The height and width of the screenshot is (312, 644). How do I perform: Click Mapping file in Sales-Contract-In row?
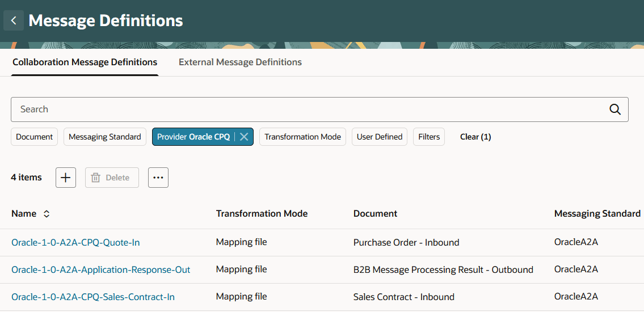242,296
